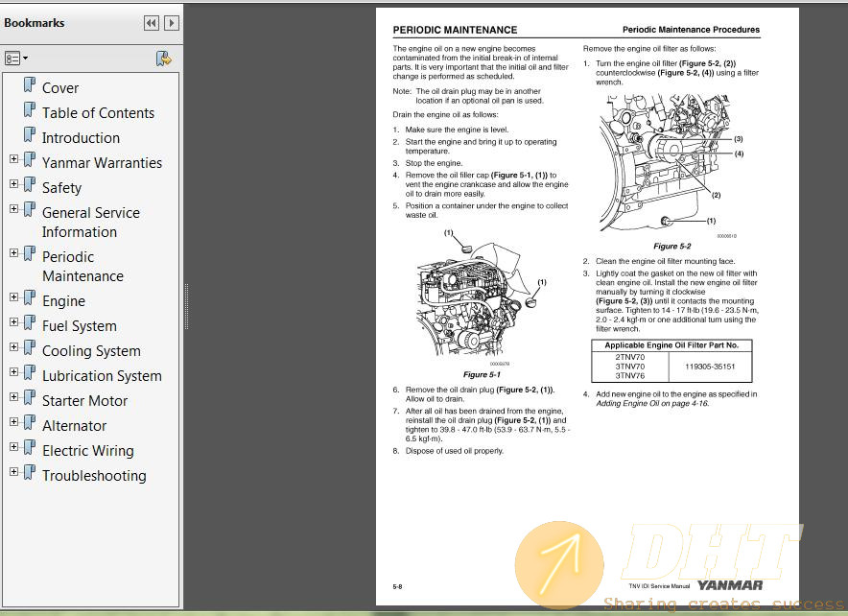Click the Adding Engine Oil on page 4-16 reference
This screenshot has width=848, height=616.
(x=652, y=403)
